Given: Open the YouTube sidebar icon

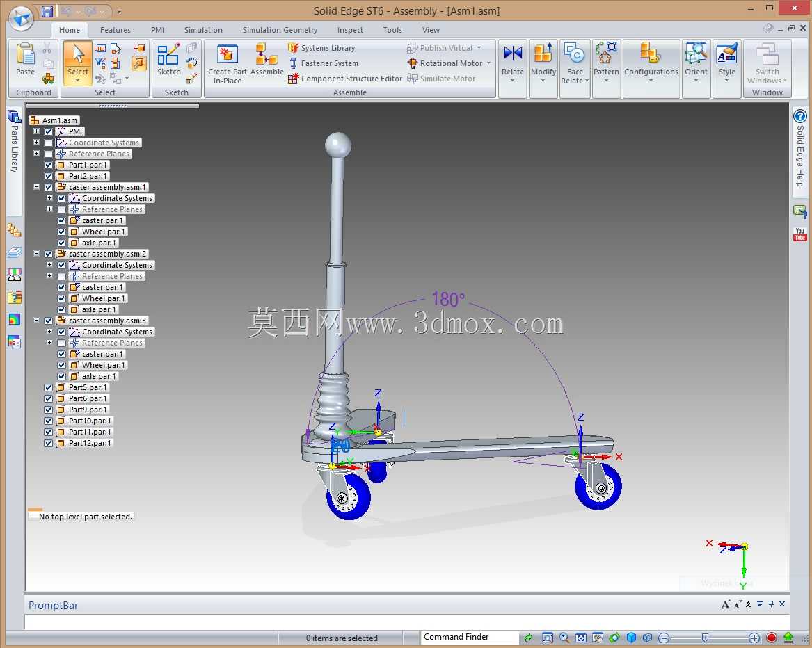Looking at the screenshot, I should coord(799,234).
